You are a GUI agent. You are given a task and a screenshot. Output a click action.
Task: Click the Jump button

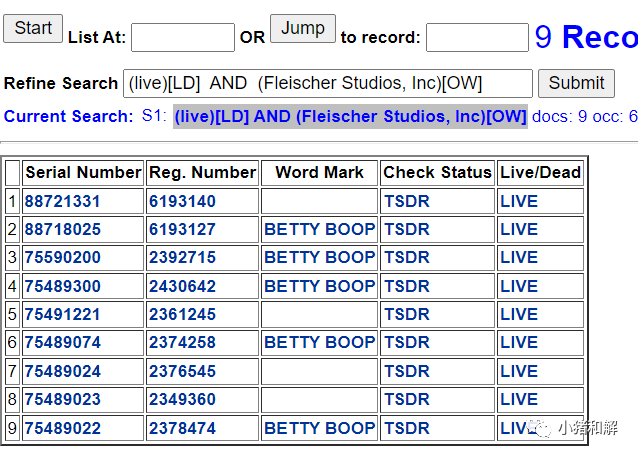303,28
